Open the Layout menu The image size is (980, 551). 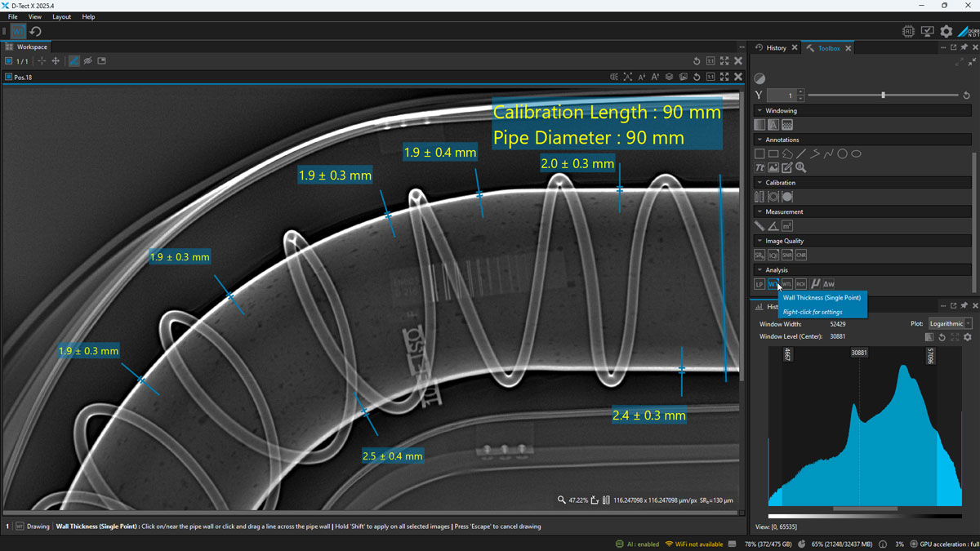(x=60, y=16)
